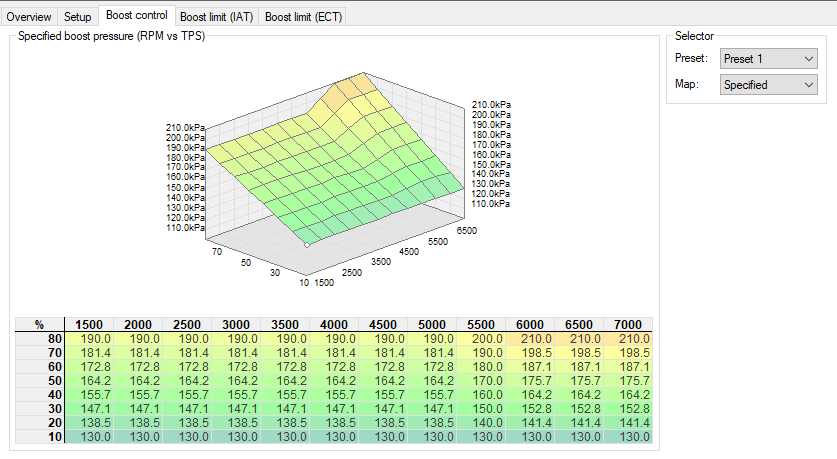Viewport: 837px width, 459px height.
Task: Select the 40 % TPS row header
Action: point(40,394)
